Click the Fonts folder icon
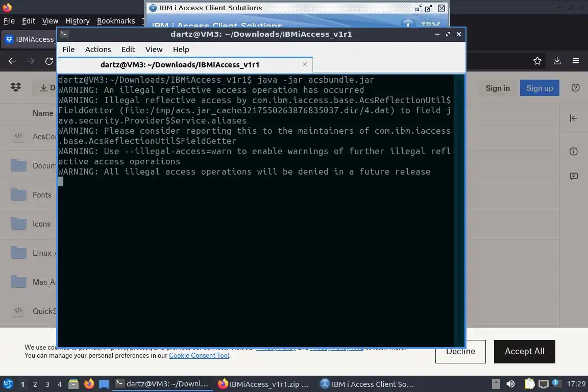Image resolution: width=588 pixels, height=392 pixels. tap(18, 194)
